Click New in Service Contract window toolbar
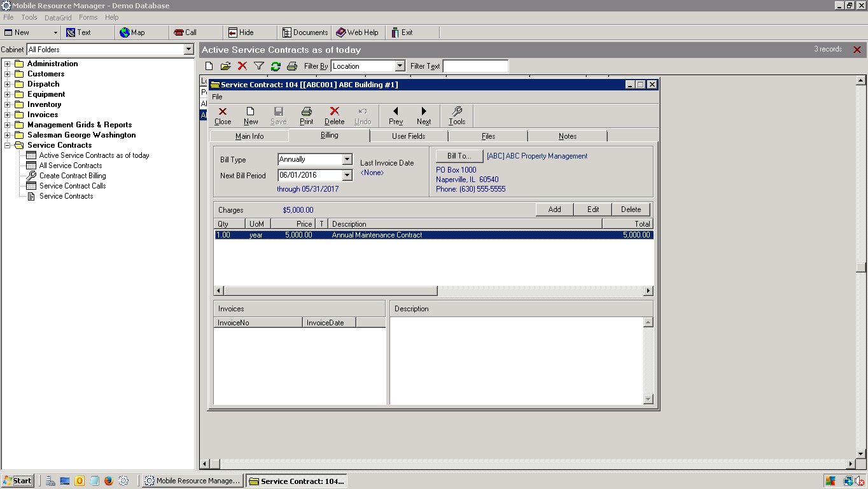 coord(251,116)
